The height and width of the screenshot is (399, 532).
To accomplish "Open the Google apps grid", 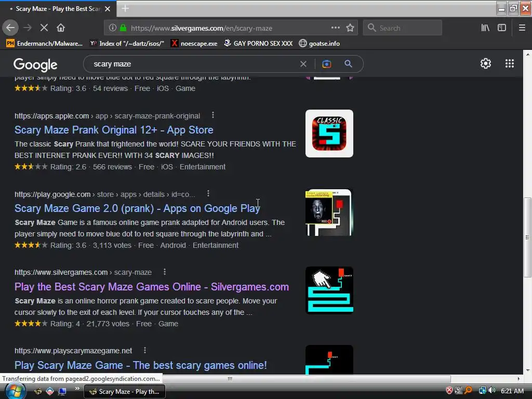I will 509,63.
